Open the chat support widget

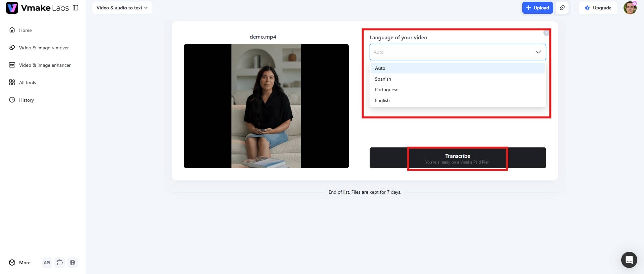point(629,260)
